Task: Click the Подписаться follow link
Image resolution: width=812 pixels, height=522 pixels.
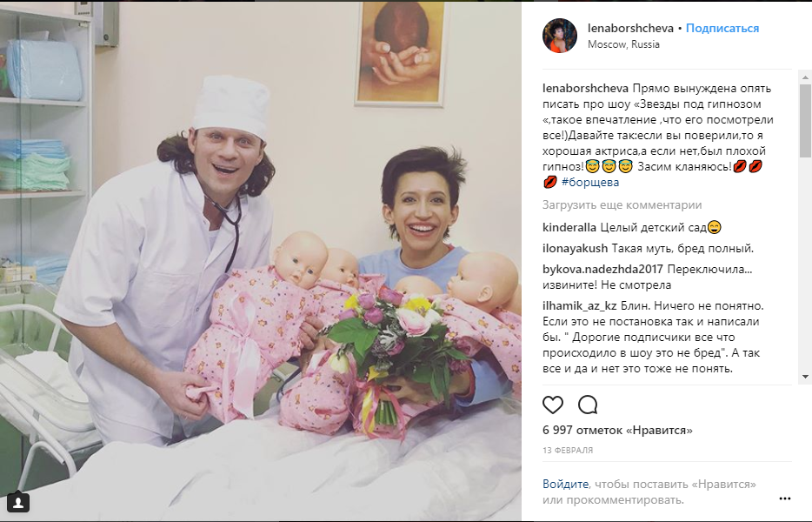Action: tap(722, 28)
